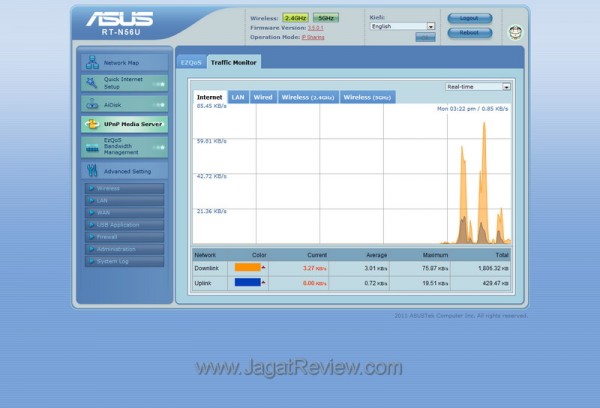Click the Reboot button
Viewport: 600px width, 408px height.
(x=470, y=33)
